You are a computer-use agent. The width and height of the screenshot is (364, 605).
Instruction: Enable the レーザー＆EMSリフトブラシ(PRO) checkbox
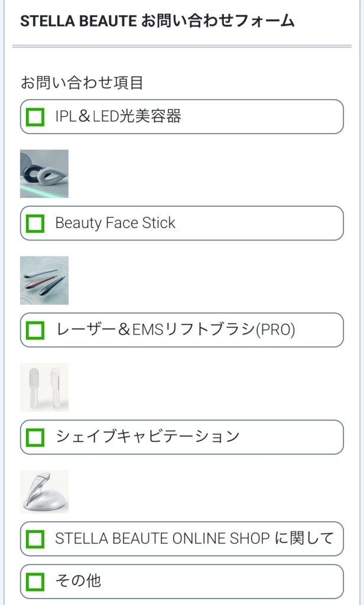point(35,330)
